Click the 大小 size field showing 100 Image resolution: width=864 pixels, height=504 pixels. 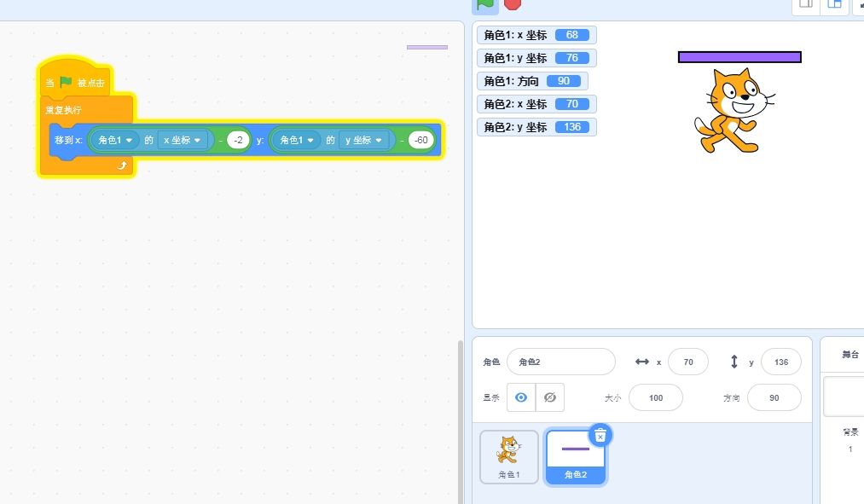pos(656,397)
